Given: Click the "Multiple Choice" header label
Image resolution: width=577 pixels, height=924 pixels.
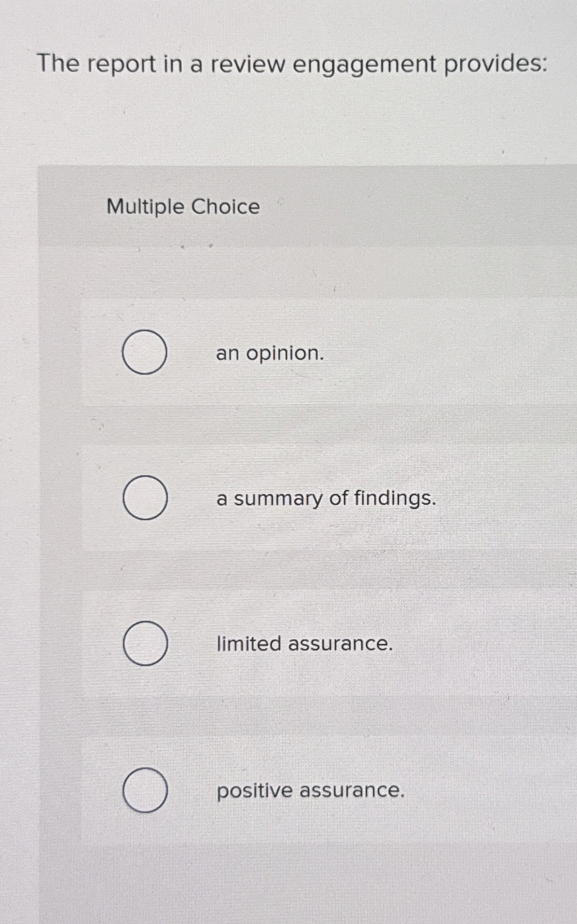Looking at the screenshot, I should click(182, 207).
